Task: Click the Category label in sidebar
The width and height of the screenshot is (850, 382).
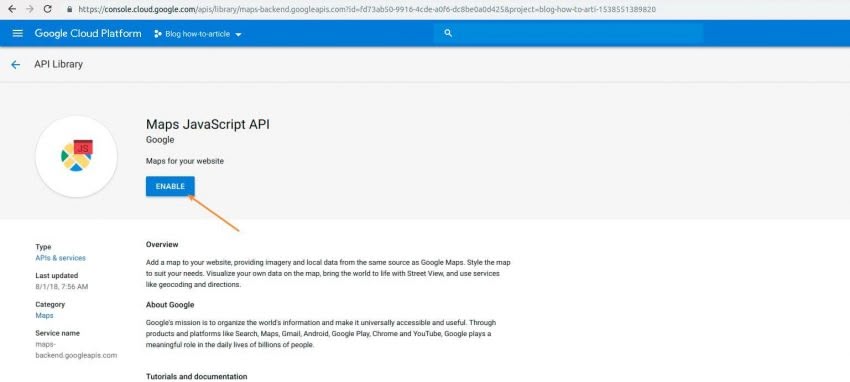Action: [x=50, y=305]
